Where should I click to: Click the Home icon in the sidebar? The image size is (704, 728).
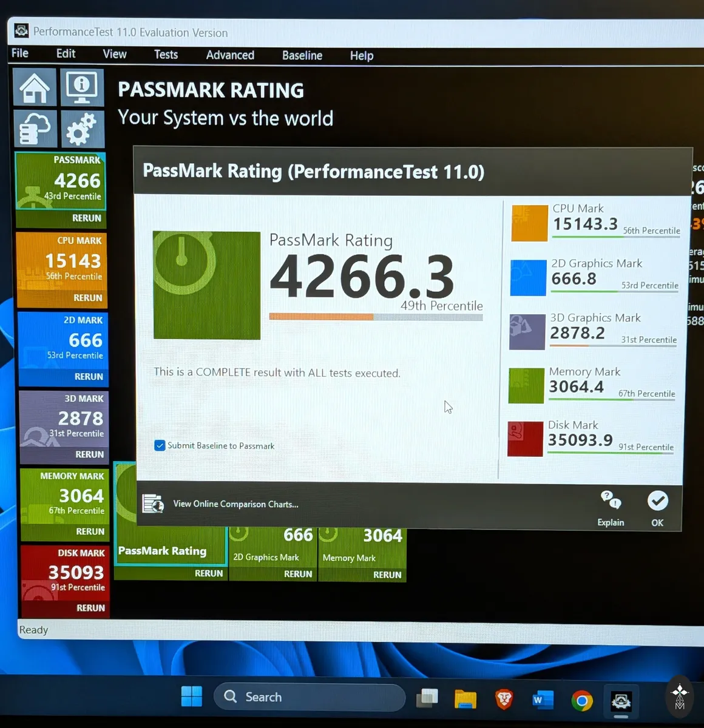[x=35, y=87]
